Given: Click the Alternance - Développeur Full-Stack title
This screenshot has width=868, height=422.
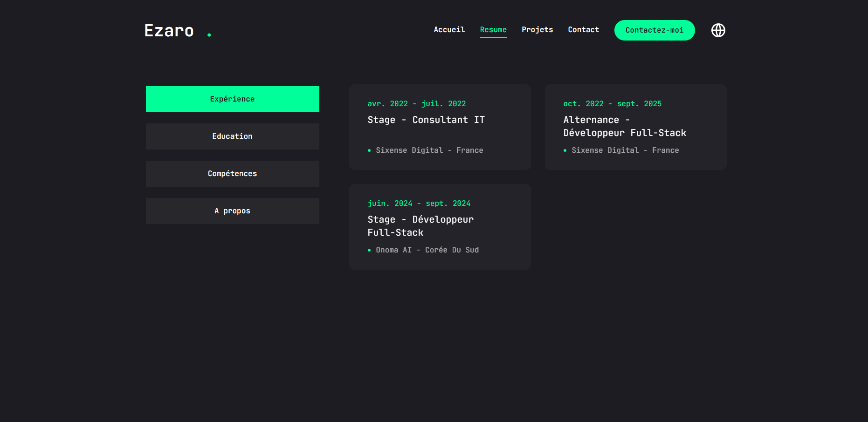Looking at the screenshot, I should [x=624, y=127].
